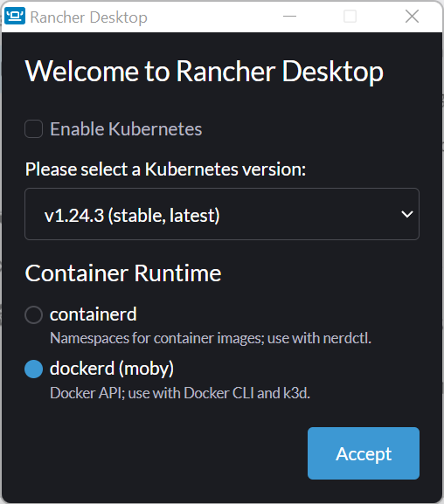
Task: Click 'Please select a Kubernetes version' label
Action: coord(165,169)
